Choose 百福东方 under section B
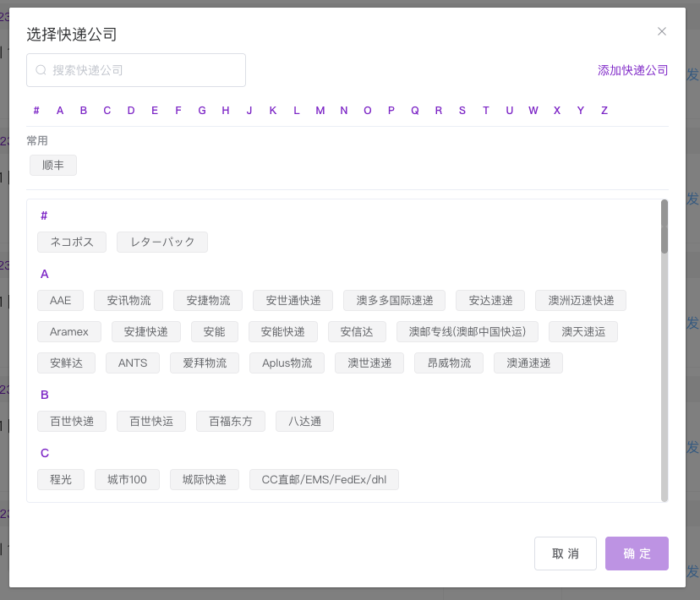The height and width of the screenshot is (600, 700). [231, 421]
